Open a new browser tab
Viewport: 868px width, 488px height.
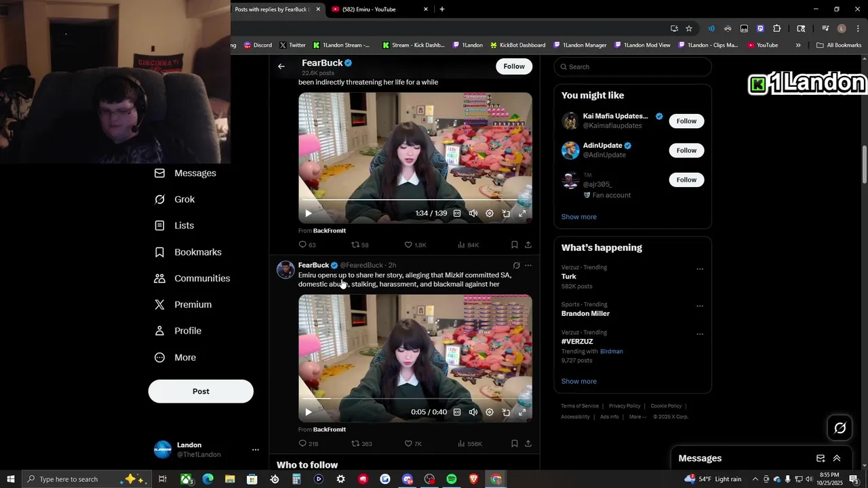pos(442,9)
